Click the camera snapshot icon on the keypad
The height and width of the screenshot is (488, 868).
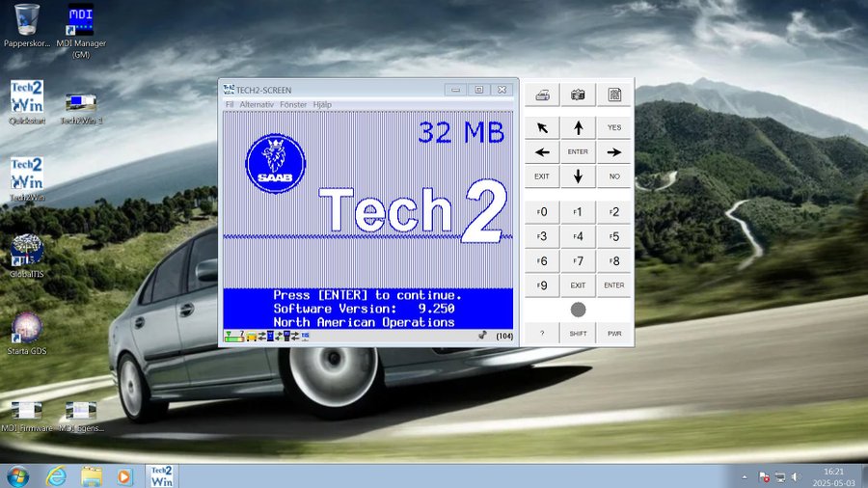(x=578, y=95)
